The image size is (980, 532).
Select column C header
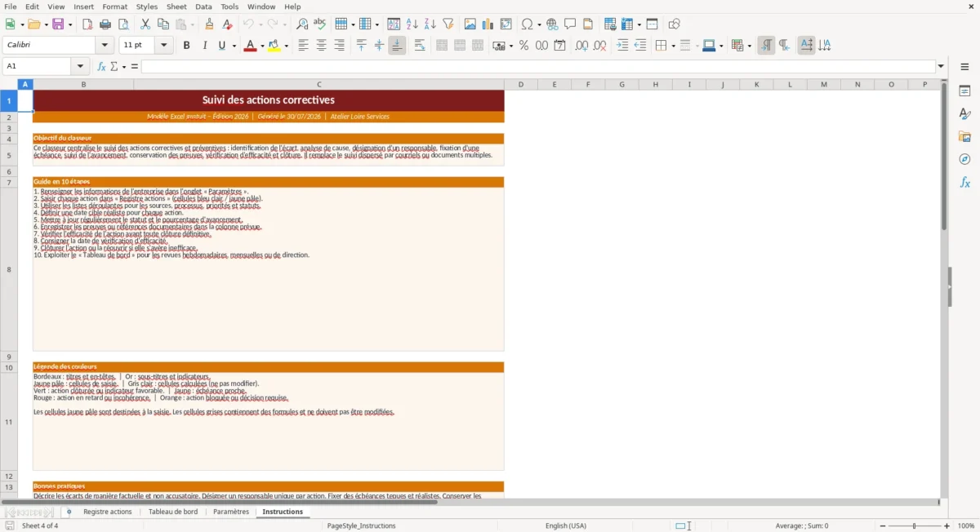pyautogui.click(x=318, y=84)
